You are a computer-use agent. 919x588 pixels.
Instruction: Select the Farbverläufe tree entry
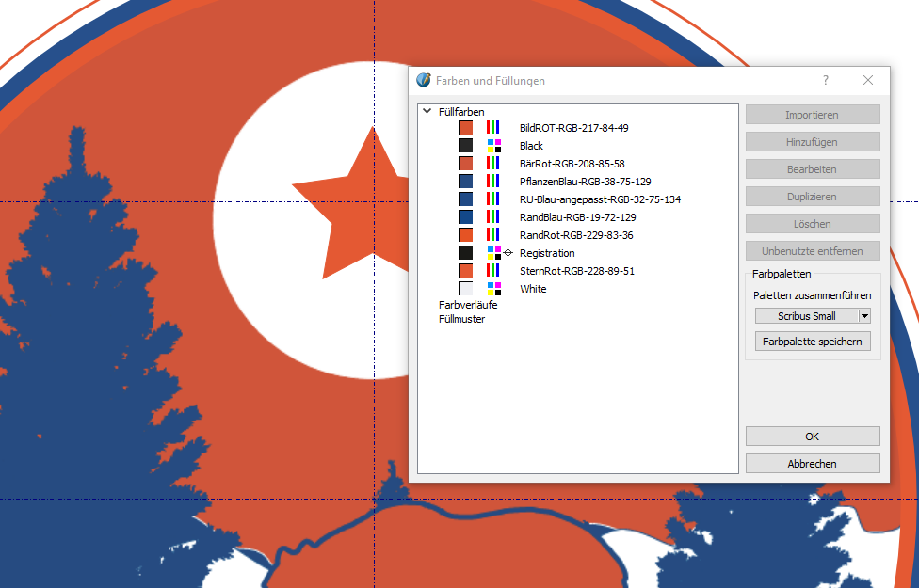(x=468, y=305)
